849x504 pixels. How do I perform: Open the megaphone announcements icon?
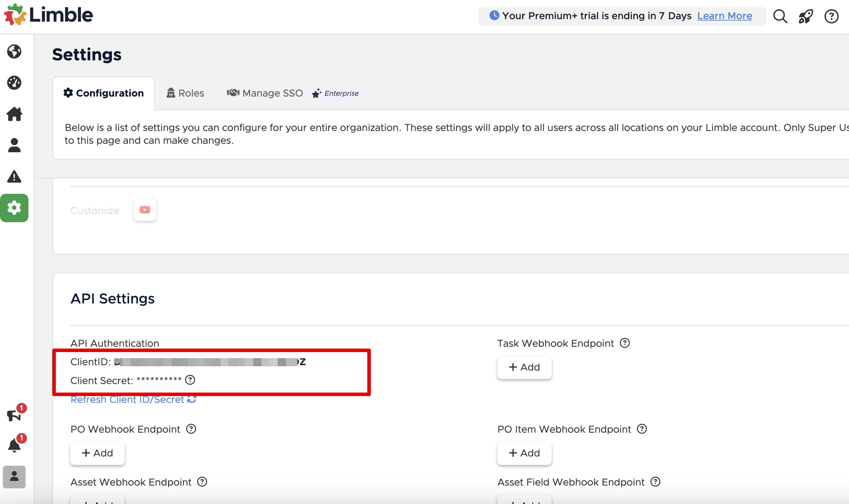(14, 415)
